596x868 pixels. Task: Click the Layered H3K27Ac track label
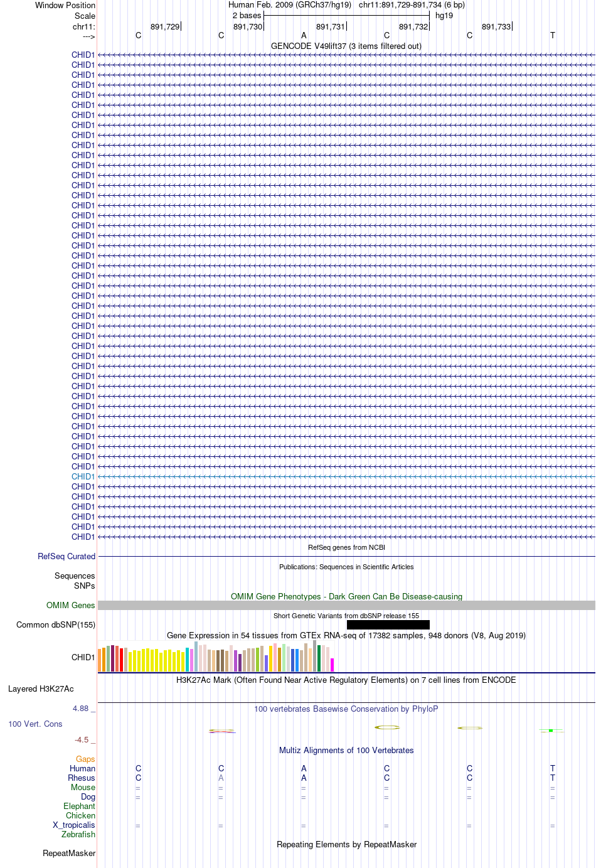point(41,689)
